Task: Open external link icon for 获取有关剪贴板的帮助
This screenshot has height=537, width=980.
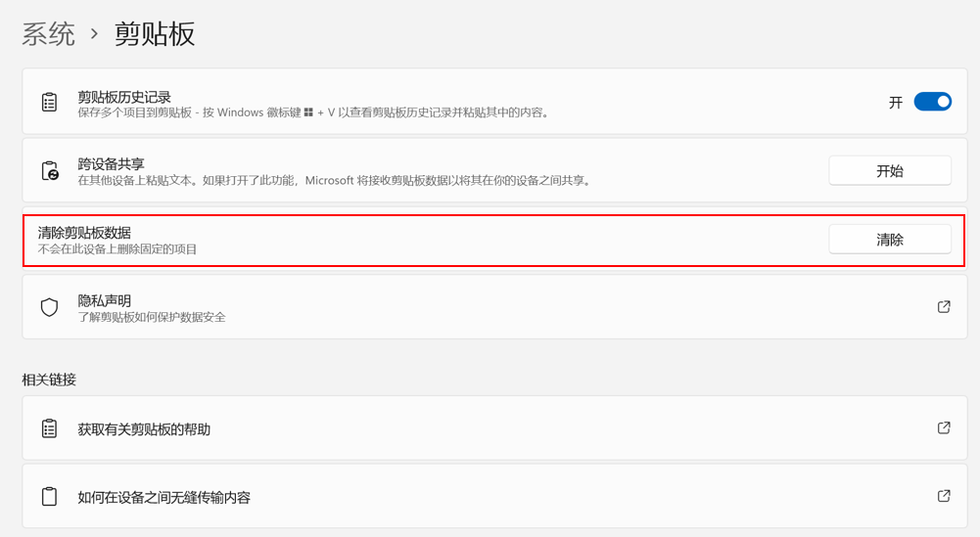Action: pyautogui.click(x=944, y=428)
